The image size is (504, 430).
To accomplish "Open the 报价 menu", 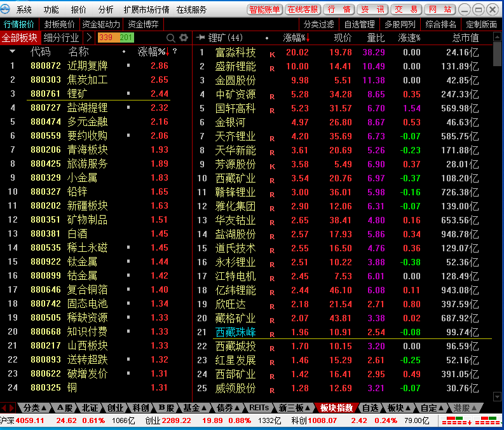I will coord(78,10).
